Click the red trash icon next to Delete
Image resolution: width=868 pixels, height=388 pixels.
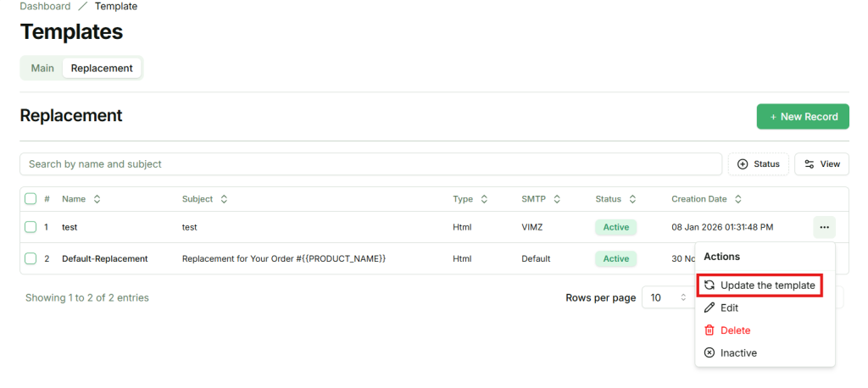709,330
